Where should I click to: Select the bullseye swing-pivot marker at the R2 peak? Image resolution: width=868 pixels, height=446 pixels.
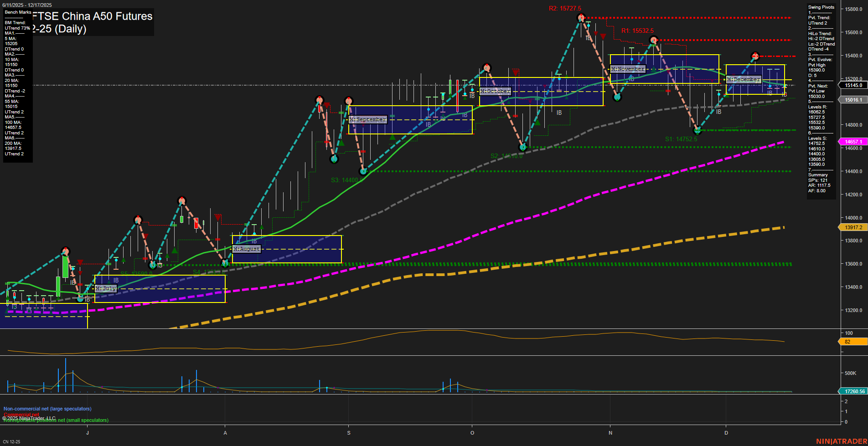(581, 17)
